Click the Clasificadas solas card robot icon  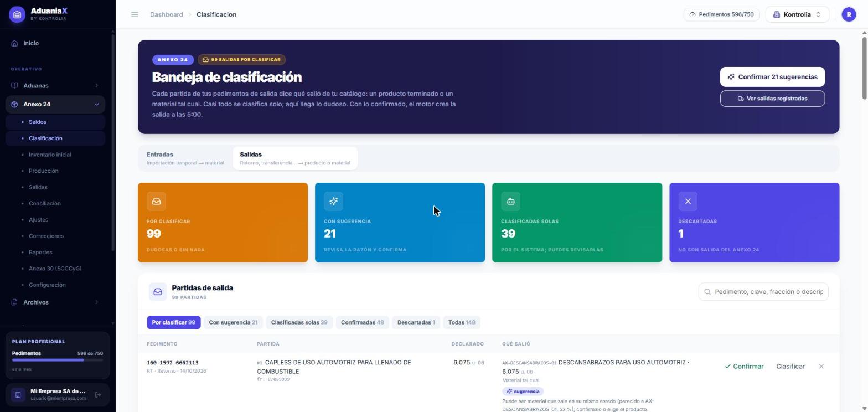tap(510, 201)
